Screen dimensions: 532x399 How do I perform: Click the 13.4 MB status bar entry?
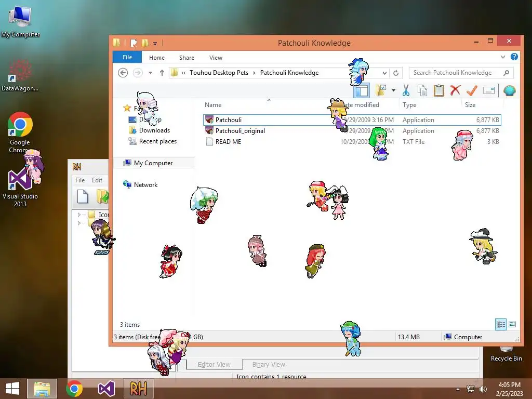pos(408,337)
